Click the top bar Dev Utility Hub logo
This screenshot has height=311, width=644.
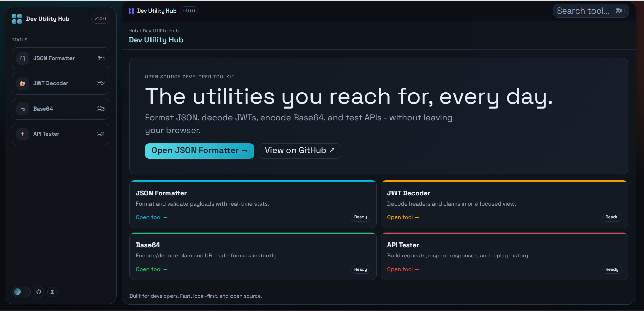coord(132,11)
